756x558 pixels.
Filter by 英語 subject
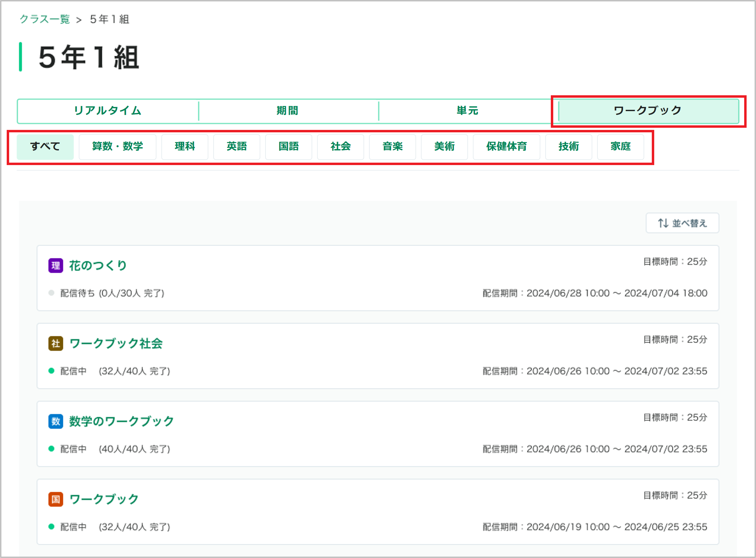coord(237,147)
